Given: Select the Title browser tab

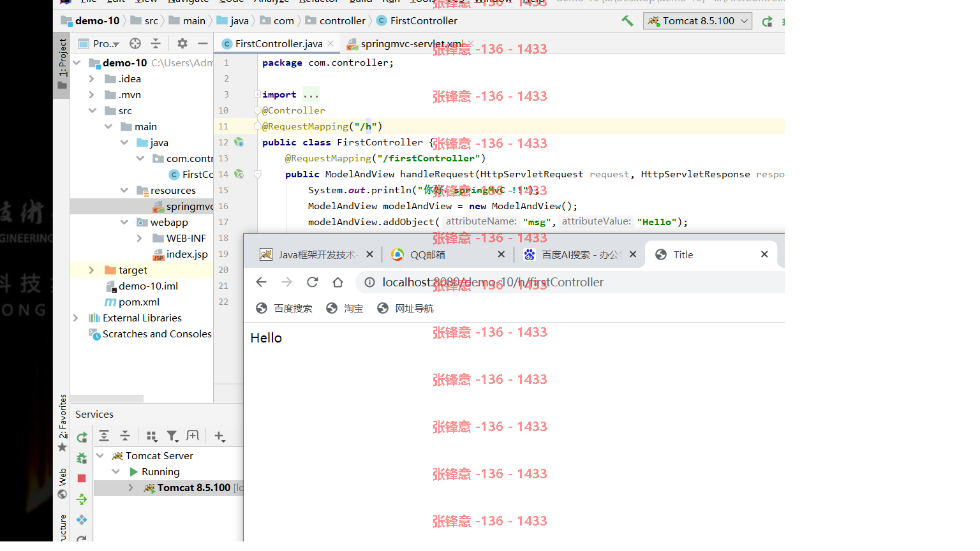Looking at the screenshot, I should tap(710, 254).
